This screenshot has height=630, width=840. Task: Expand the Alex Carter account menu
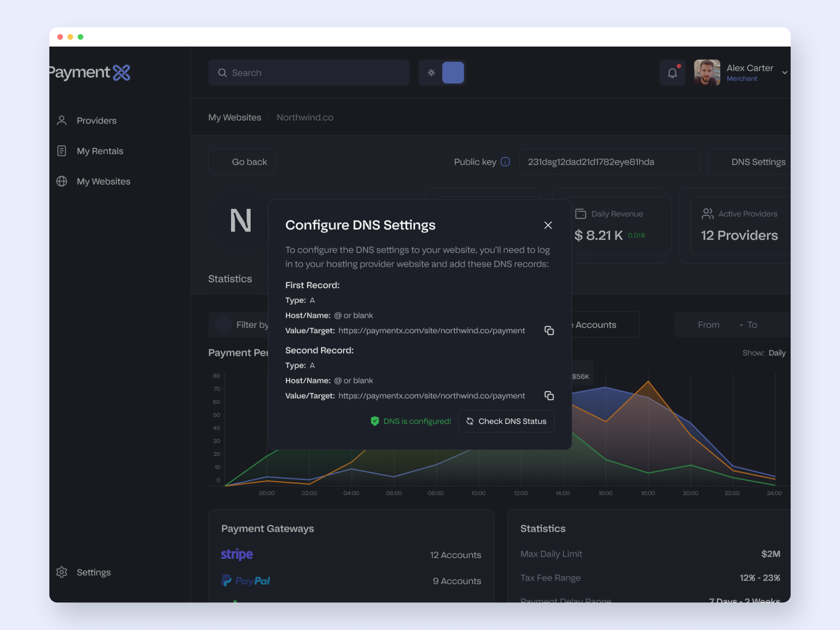coord(785,72)
